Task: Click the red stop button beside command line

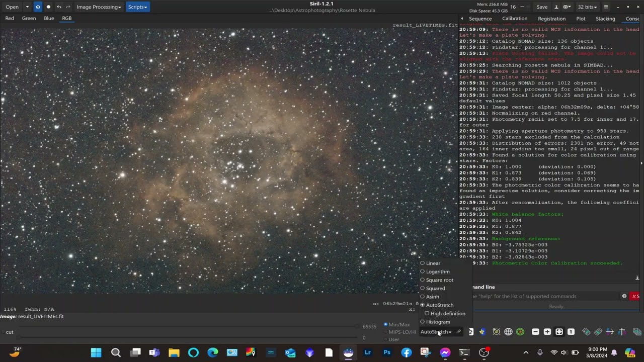Action: (635, 296)
